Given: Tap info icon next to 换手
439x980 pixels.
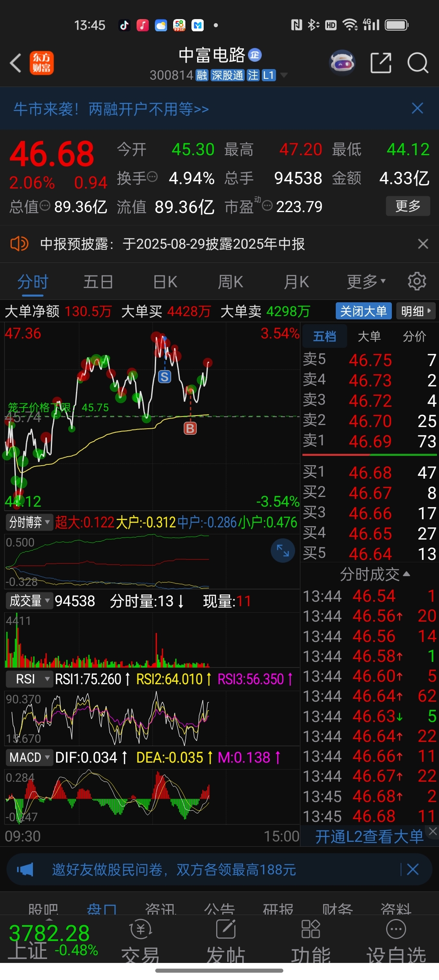Looking at the screenshot, I should [x=152, y=177].
